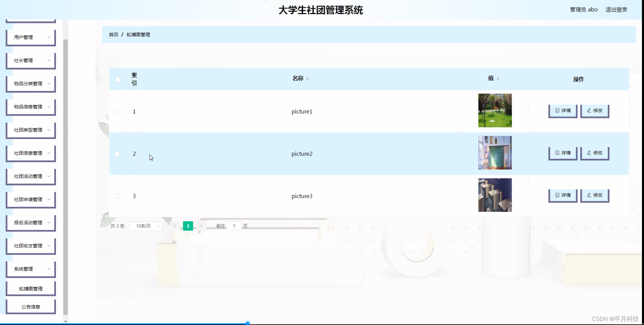Image resolution: width=644 pixels, height=325 pixels.
Task: Click the 修改 pencil icon for picture2
Action: (589, 153)
